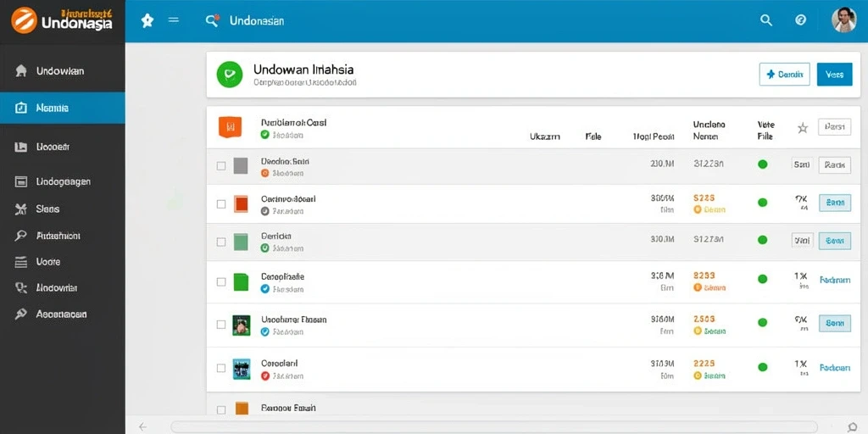The height and width of the screenshot is (434, 868).
Task: Click the magnifier icon beside Arlaehoni
Action: [20, 236]
